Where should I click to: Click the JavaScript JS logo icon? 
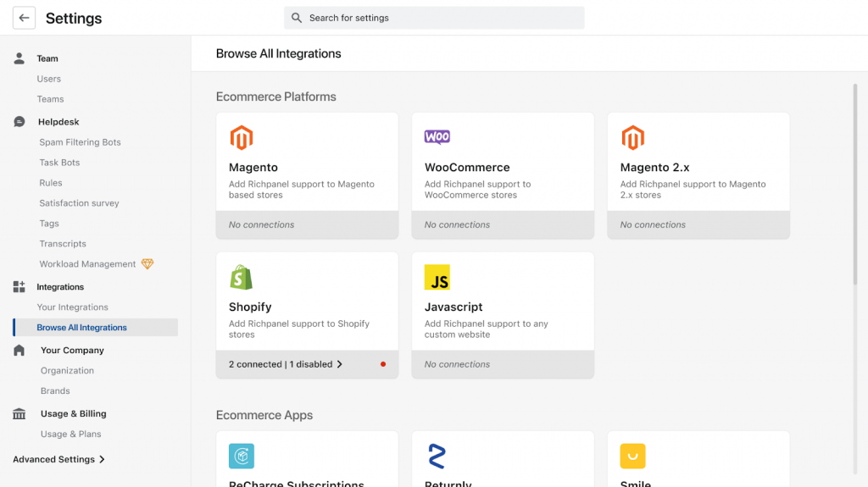coord(437,277)
